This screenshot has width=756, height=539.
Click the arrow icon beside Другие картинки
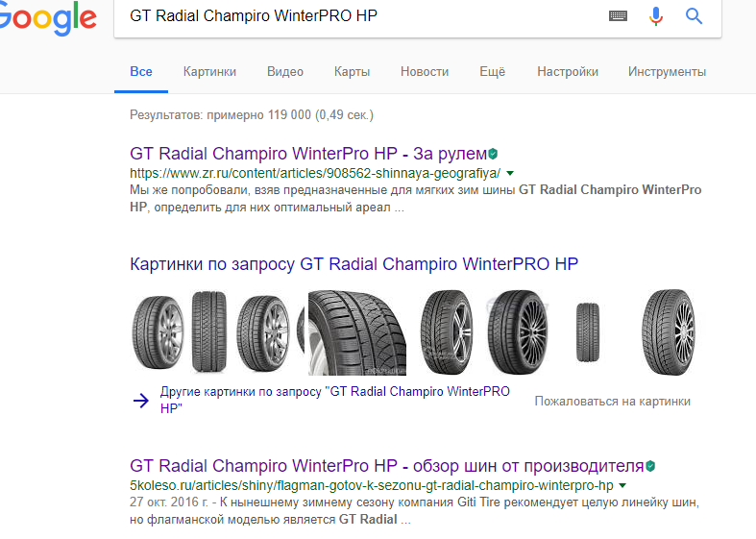[x=141, y=401]
